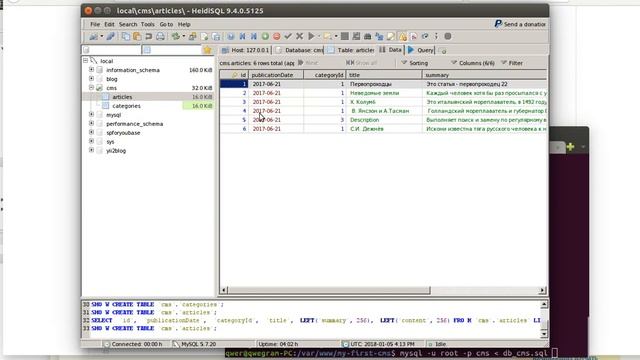Click the data grid horizontal scrollbar
Screen dimensions: 640x360
(329, 290)
